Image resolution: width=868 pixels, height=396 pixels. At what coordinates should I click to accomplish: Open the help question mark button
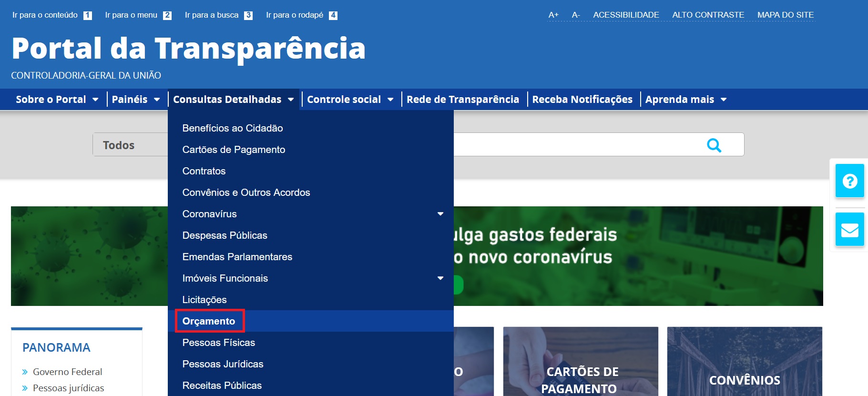coord(849,181)
